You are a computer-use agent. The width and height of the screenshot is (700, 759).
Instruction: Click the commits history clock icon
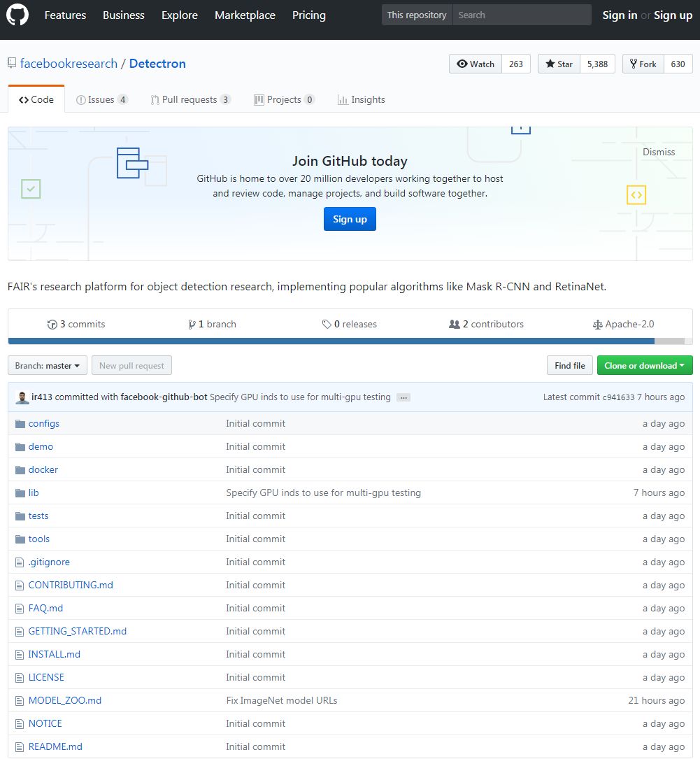(x=52, y=325)
